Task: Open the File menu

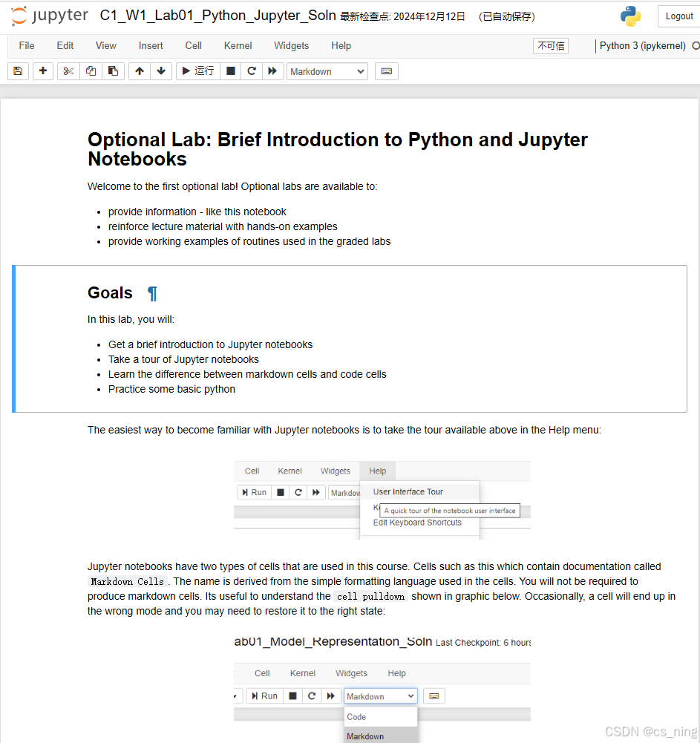Action: [x=27, y=45]
